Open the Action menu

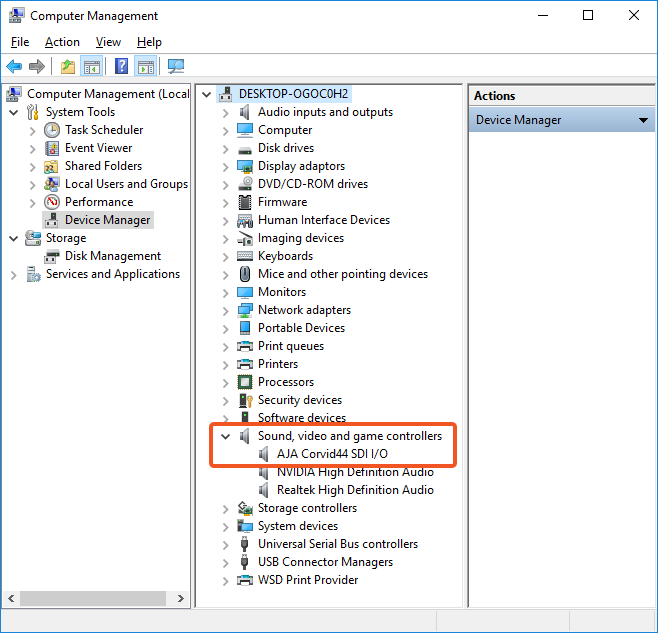point(62,42)
